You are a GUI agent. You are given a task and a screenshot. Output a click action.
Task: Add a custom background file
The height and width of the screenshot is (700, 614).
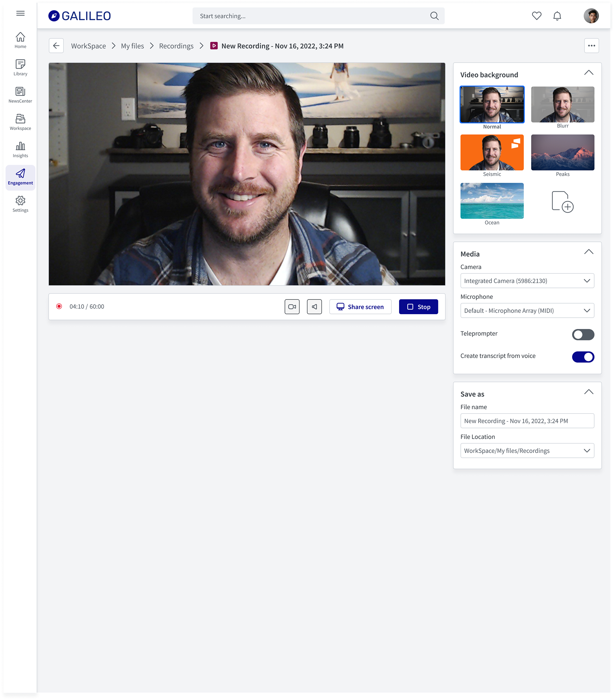(x=562, y=202)
